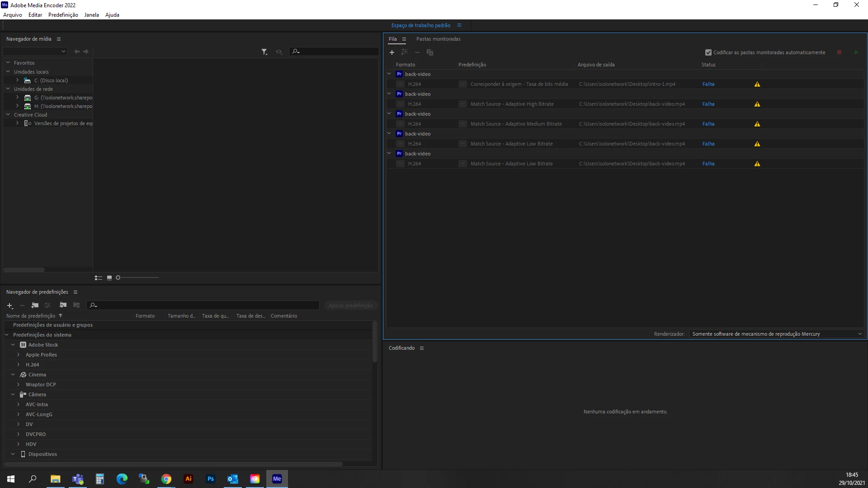Switch media browser to list view icon

tap(98, 277)
